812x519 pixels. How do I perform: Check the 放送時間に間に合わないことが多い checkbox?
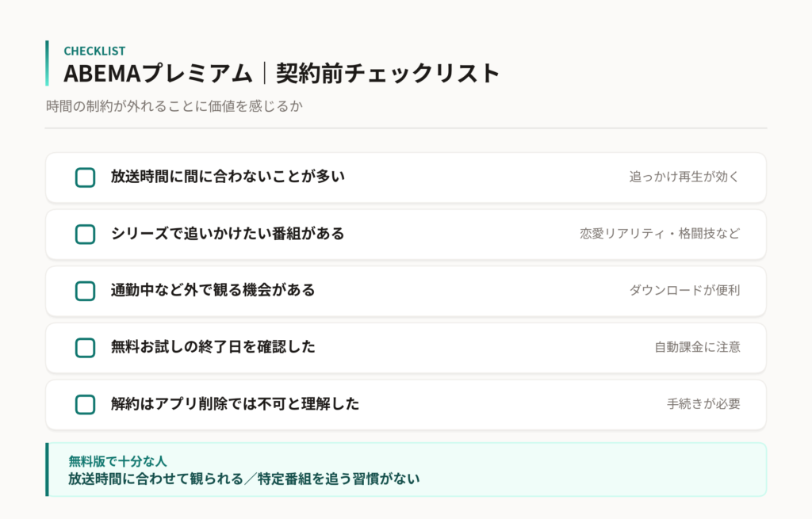pos(86,177)
